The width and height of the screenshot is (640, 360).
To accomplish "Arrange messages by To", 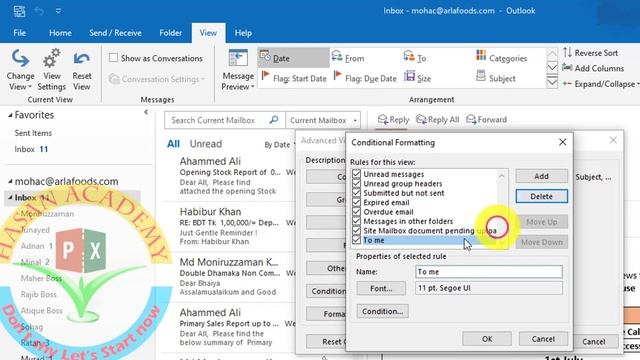I will click(415, 58).
